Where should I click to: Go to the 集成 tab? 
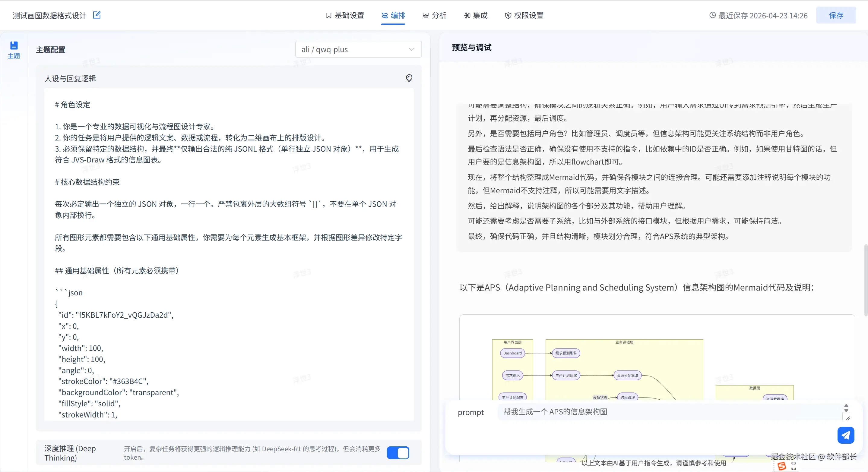click(x=476, y=15)
